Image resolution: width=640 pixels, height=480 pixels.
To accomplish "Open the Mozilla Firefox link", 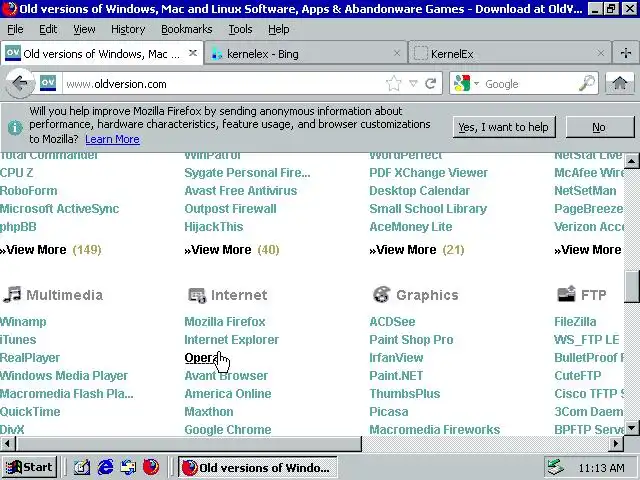I will (x=225, y=322).
